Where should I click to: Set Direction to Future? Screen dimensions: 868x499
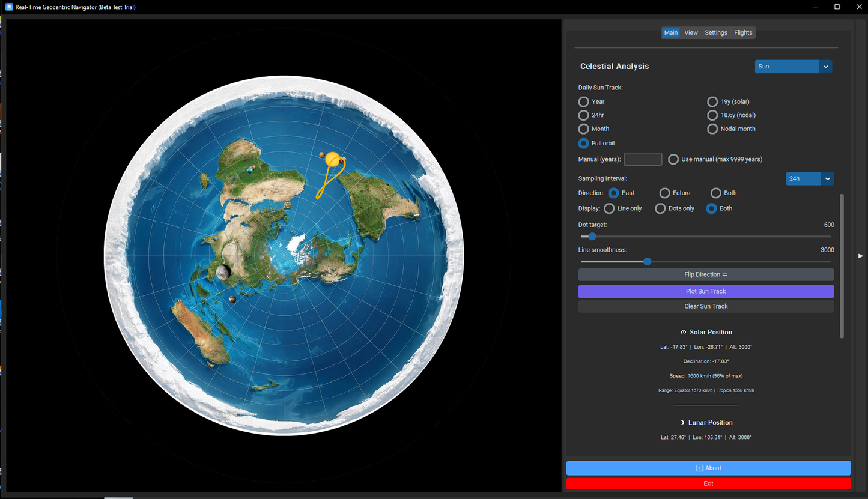point(665,193)
